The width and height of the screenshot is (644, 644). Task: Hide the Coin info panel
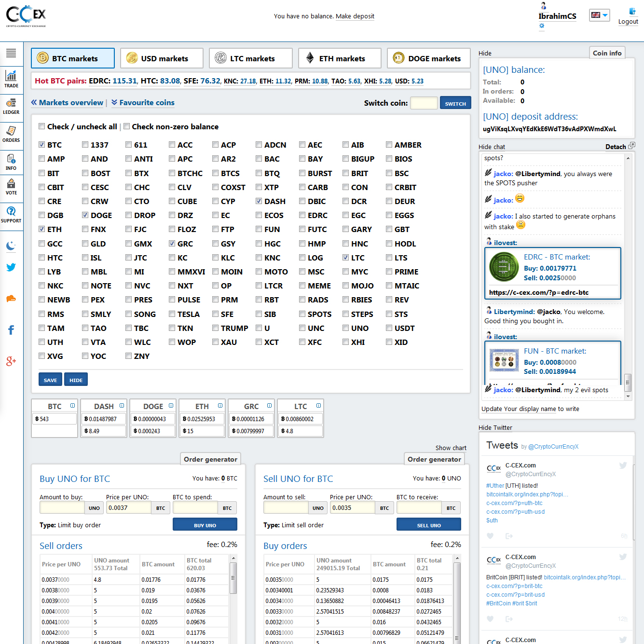point(485,53)
